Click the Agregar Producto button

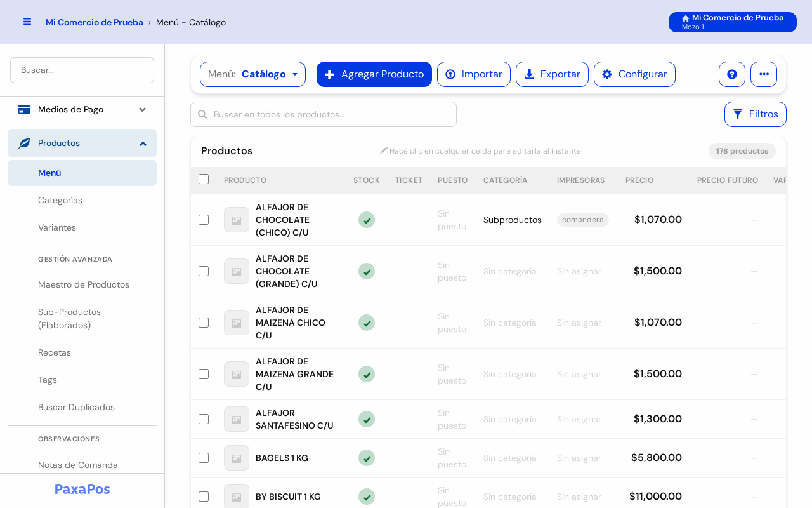pos(374,74)
